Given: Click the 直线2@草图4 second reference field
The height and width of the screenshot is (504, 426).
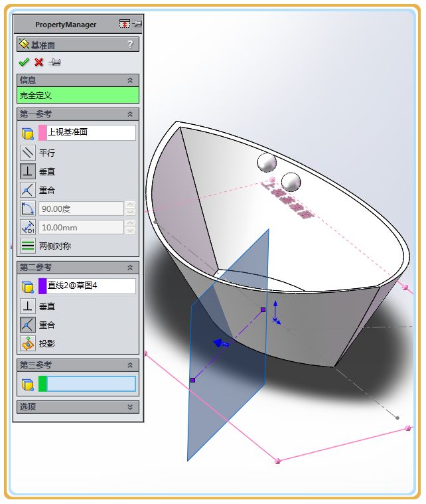Looking at the screenshot, I should (x=92, y=286).
